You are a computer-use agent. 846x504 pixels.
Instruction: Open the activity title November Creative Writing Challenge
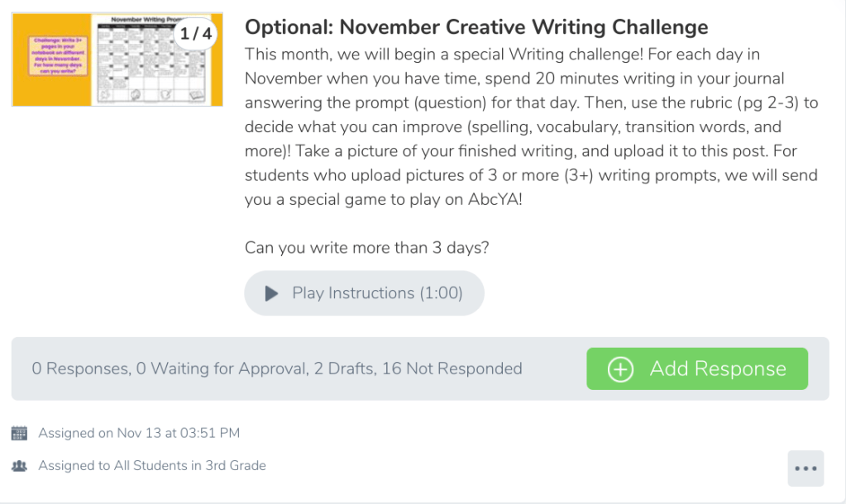[x=476, y=27]
